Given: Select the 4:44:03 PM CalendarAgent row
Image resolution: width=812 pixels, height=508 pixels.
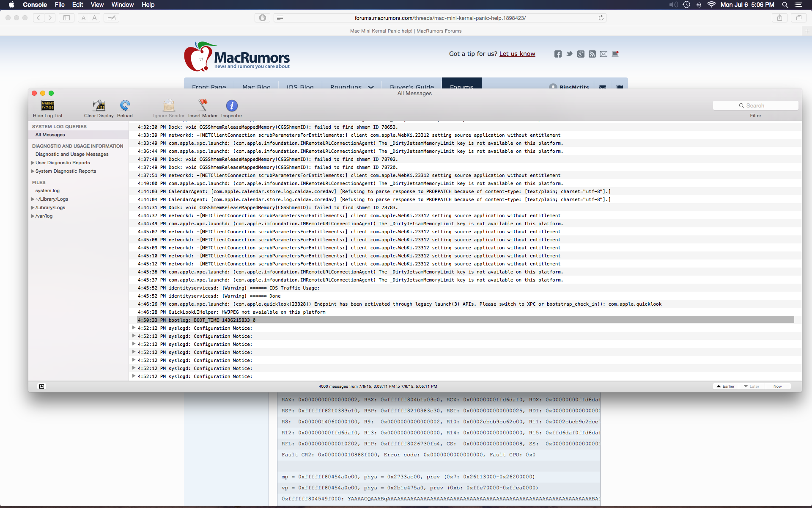Looking at the screenshot, I should tap(465, 191).
